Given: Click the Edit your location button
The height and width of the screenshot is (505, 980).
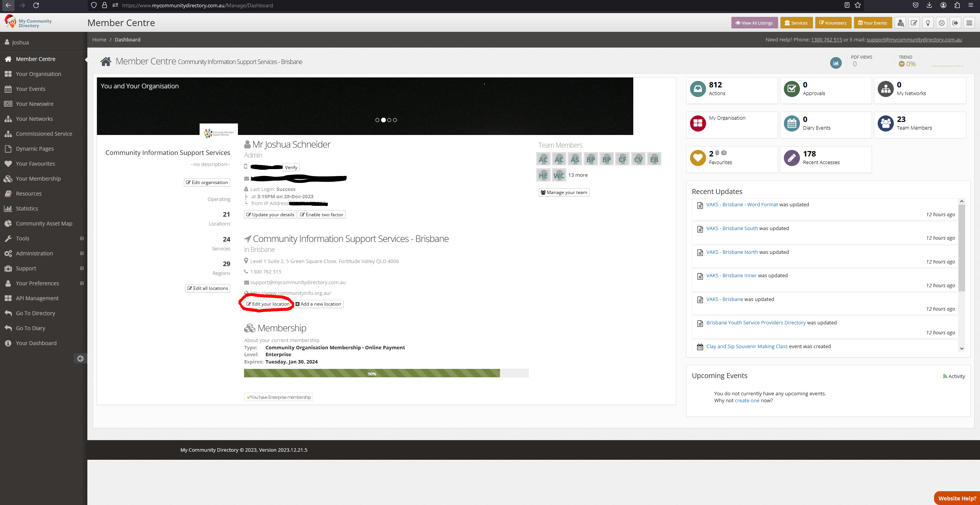Looking at the screenshot, I should click(268, 304).
